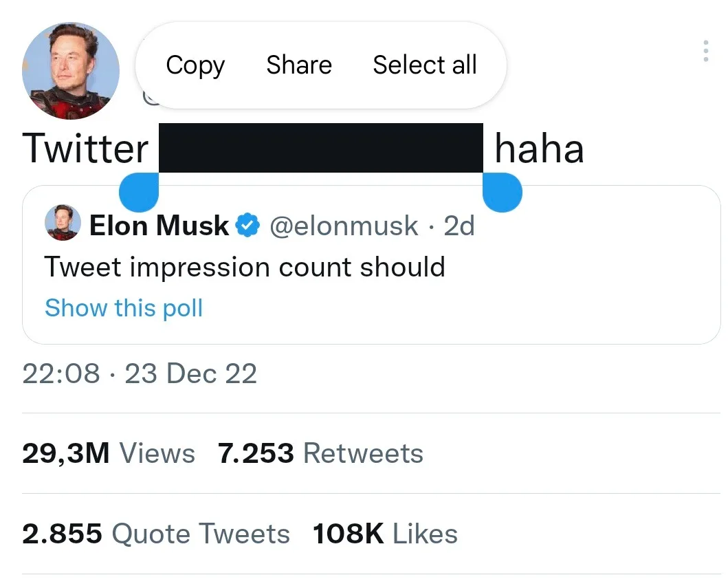View the 7.253 Retweets list
Screen dimensions: 728x586
[x=320, y=453]
